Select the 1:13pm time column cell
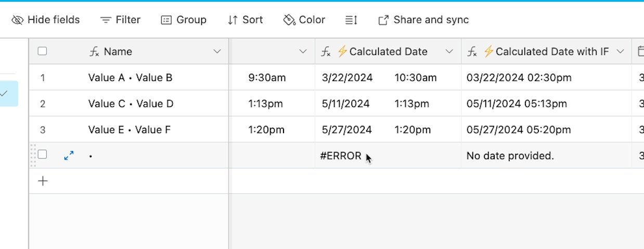This screenshot has height=249, width=644. (x=272, y=104)
